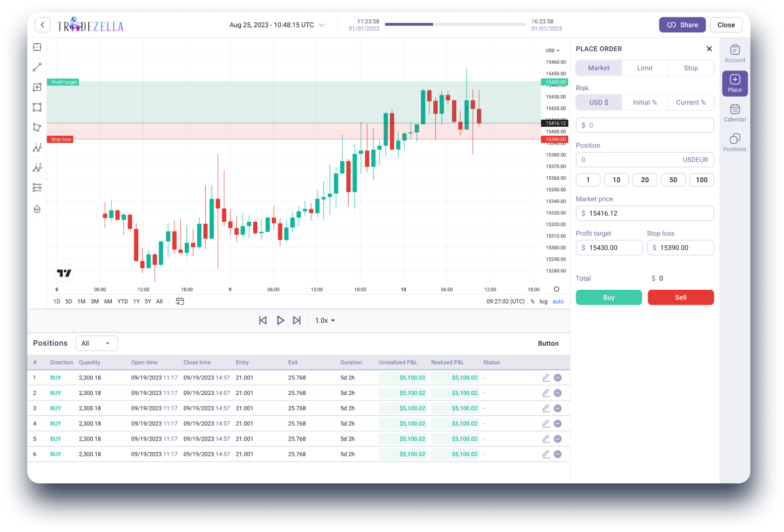Image resolution: width=784 pixels, height=532 pixels.
Task: Select the polygon pattern tool
Action: (x=37, y=127)
